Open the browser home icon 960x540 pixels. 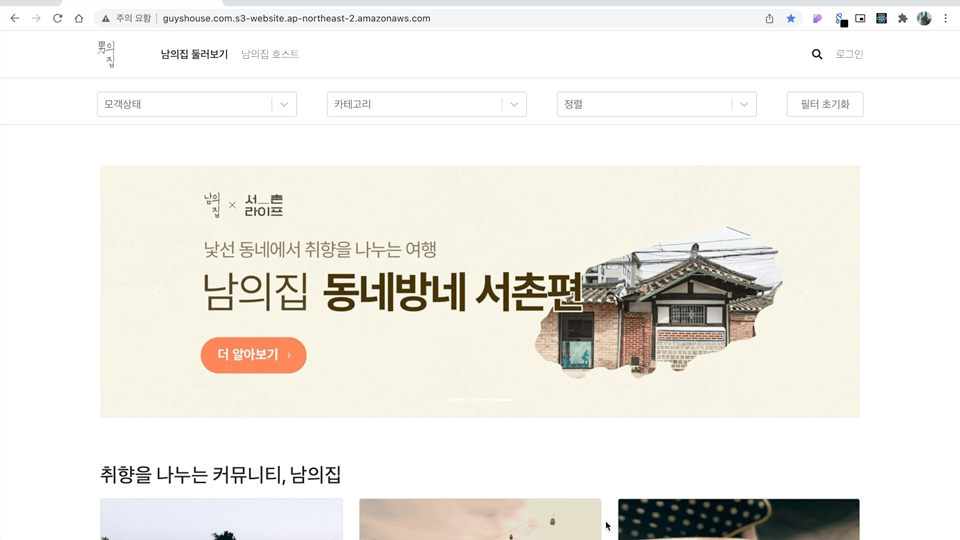79,18
